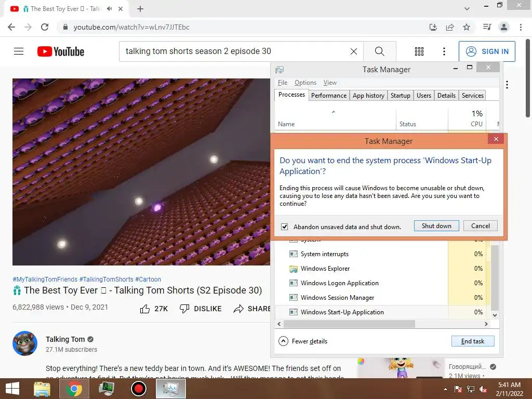Switch to the Startup tab
Viewport: 532px width, 399px height.
click(401, 96)
